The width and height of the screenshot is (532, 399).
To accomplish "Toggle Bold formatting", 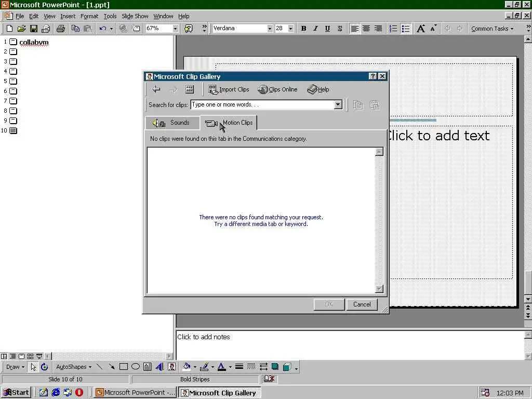I will 303,29.
